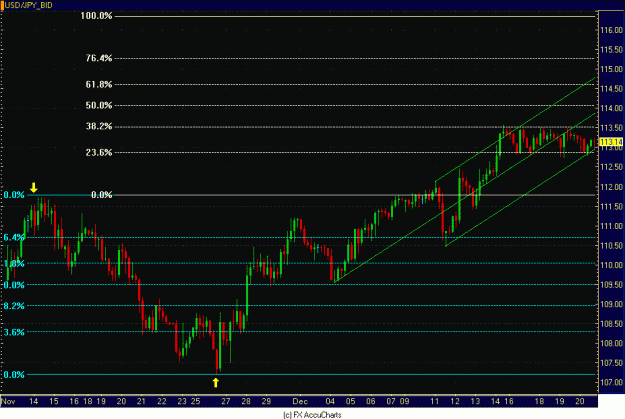625x419 pixels.
Task: Click the 113.50 price axis label
Action: point(611,128)
